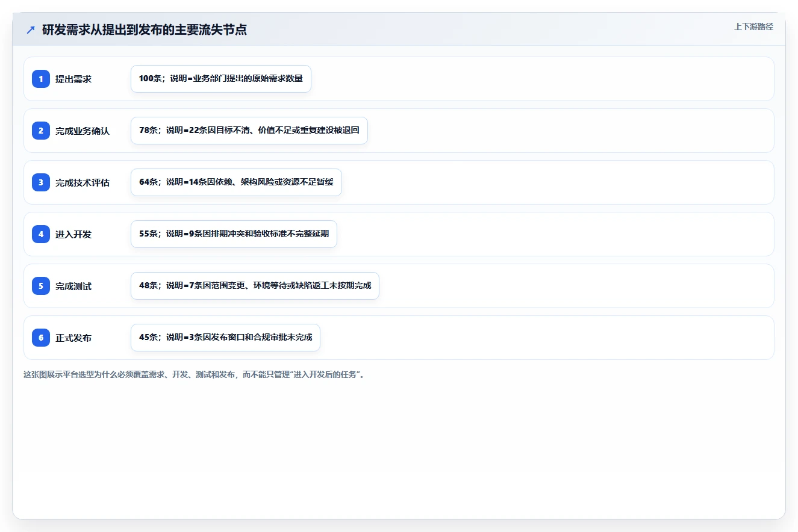Click the footnote starting 这张图展示平台选型

pyautogui.click(x=194, y=374)
